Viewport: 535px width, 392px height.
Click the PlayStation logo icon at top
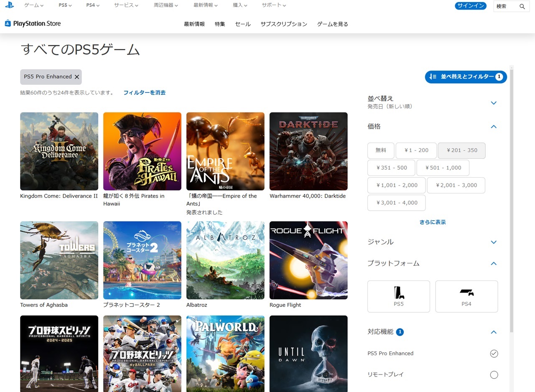pyautogui.click(x=9, y=5)
